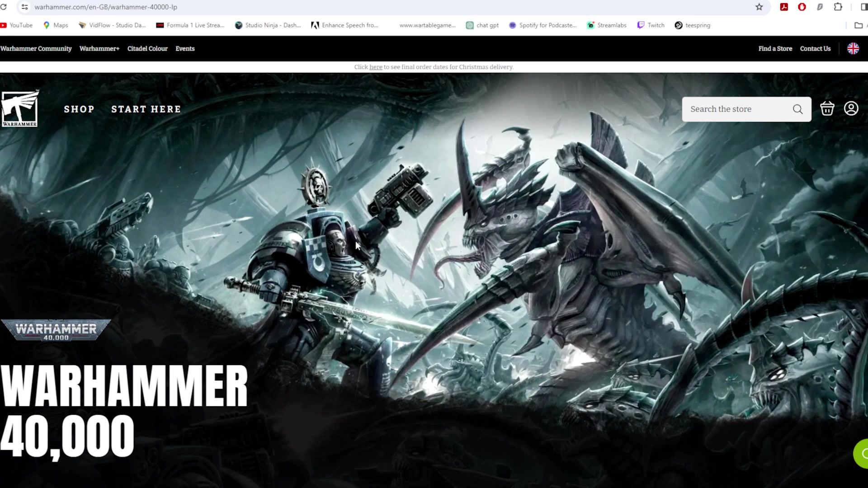
Task: Click the Warhammer 40,000 badge logo
Action: [x=56, y=330]
